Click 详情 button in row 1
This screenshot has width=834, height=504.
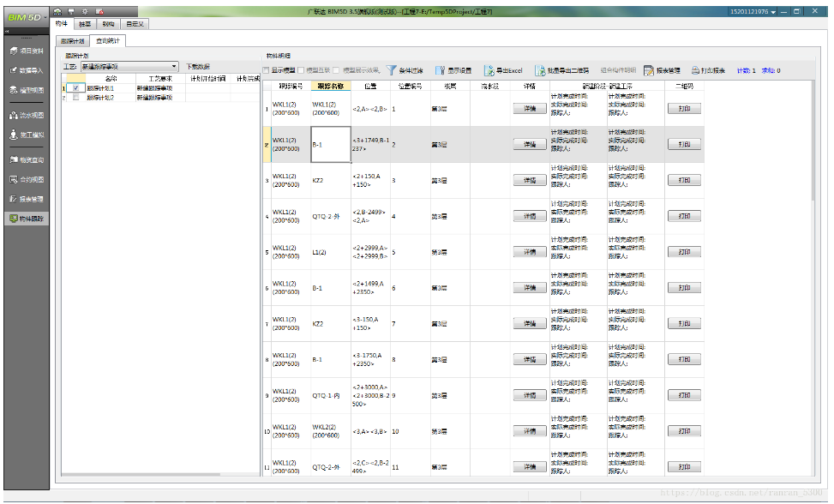(x=529, y=109)
